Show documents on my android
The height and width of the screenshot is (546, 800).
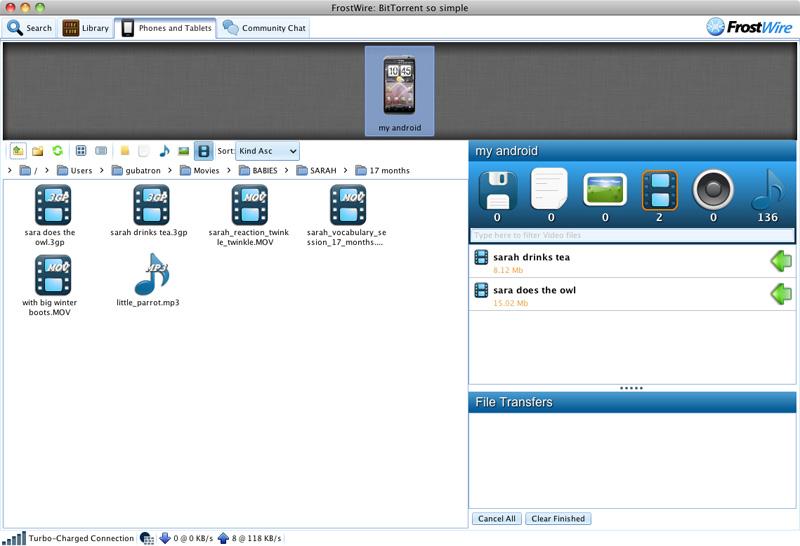point(551,196)
